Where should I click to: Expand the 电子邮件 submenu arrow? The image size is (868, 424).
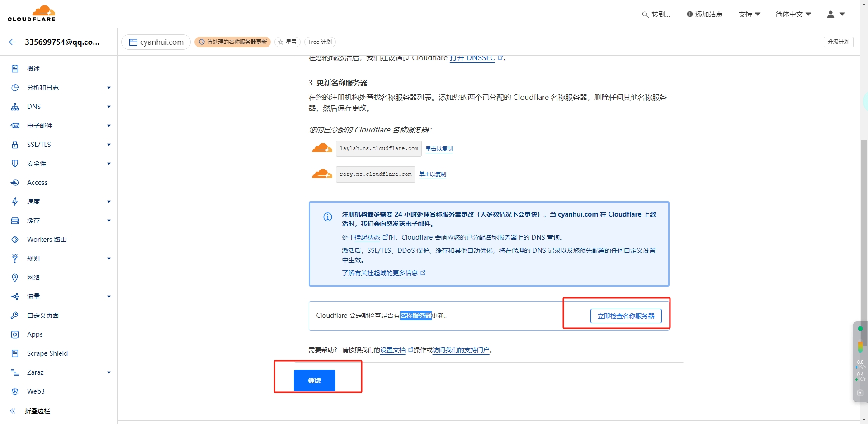point(109,126)
